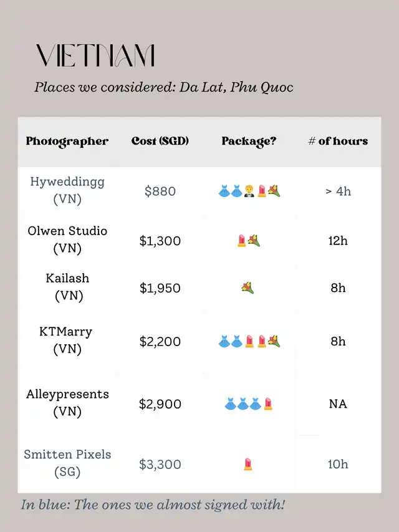Click the 'In blue' footnote text

click(x=153, y=505)
